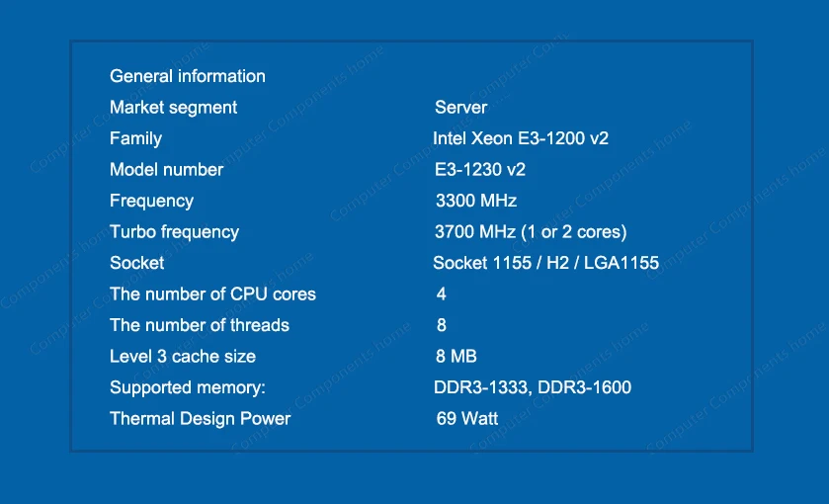Click the 3700 MHz turbo value
829x504 pixels.
531,231
